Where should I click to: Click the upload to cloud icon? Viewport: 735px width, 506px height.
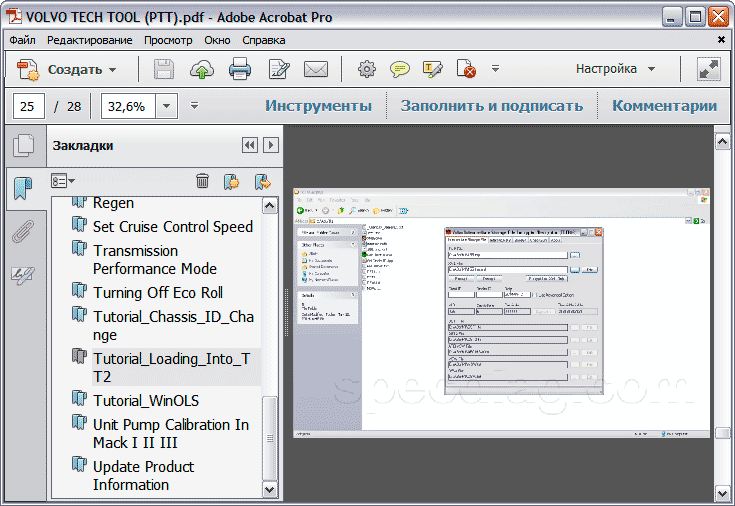[202, 70]
